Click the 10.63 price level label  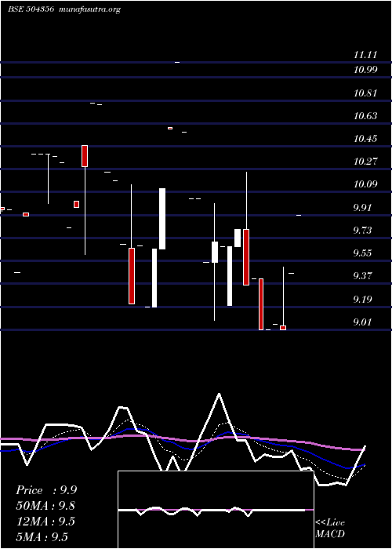click(365, 115)
